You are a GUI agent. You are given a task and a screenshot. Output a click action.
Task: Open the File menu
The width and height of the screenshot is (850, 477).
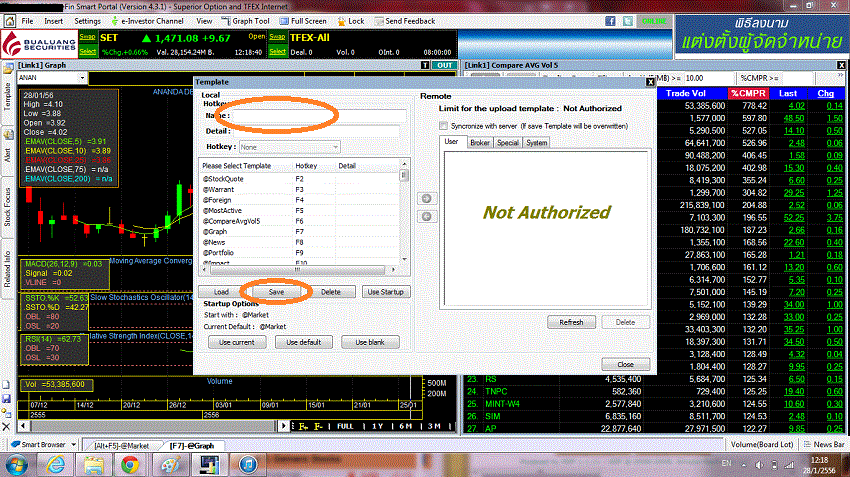[27, 21]
